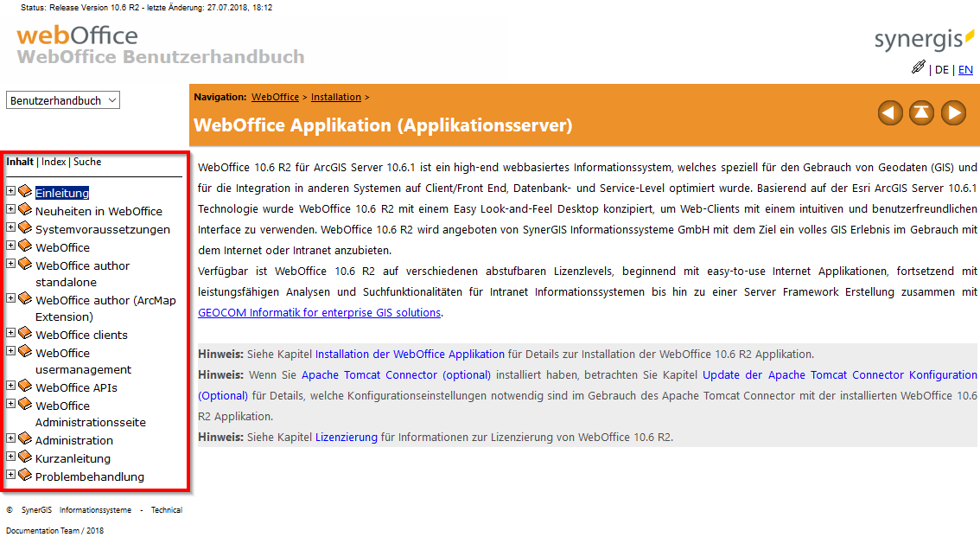
Task: Select Neuheiten in WebOffice tree entry
Action: coord(99,211)
